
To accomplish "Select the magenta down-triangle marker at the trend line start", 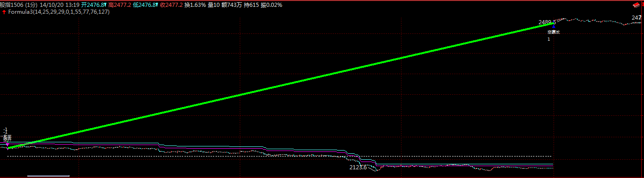I will 7,145.
